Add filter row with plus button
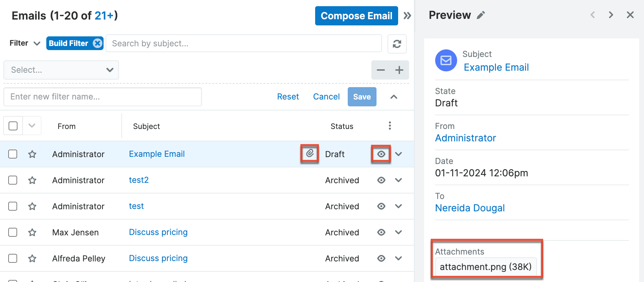644x282 pixels. coord(399,70)
